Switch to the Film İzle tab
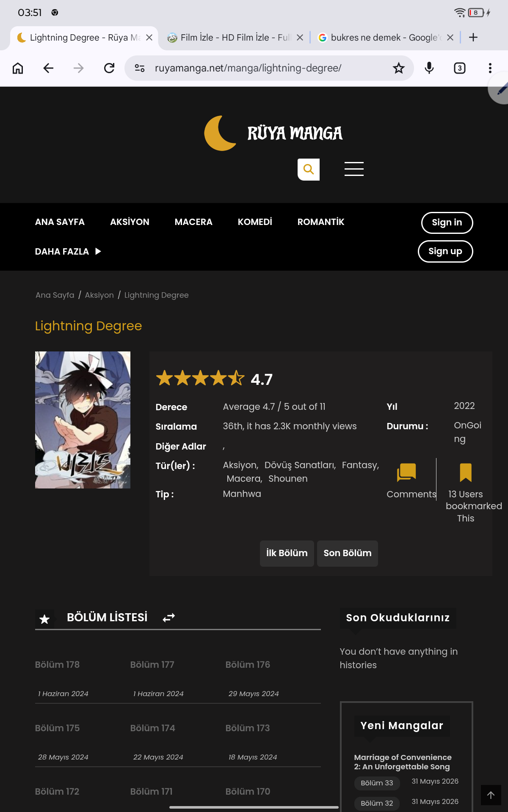Image resolution: width=508 pixels, height=812 pixels. [235, 38]
